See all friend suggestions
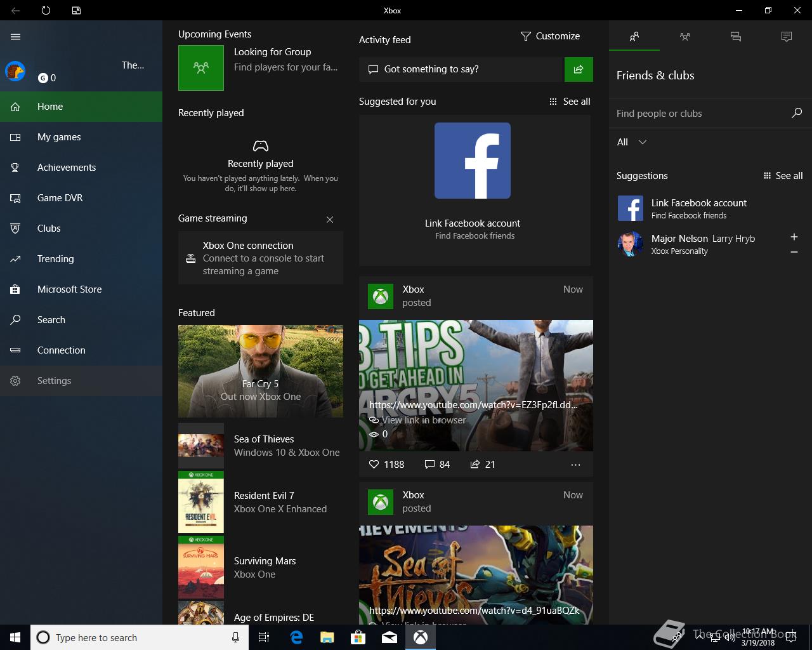The width and height of the screenshot is (812, 650). point(783,176)
